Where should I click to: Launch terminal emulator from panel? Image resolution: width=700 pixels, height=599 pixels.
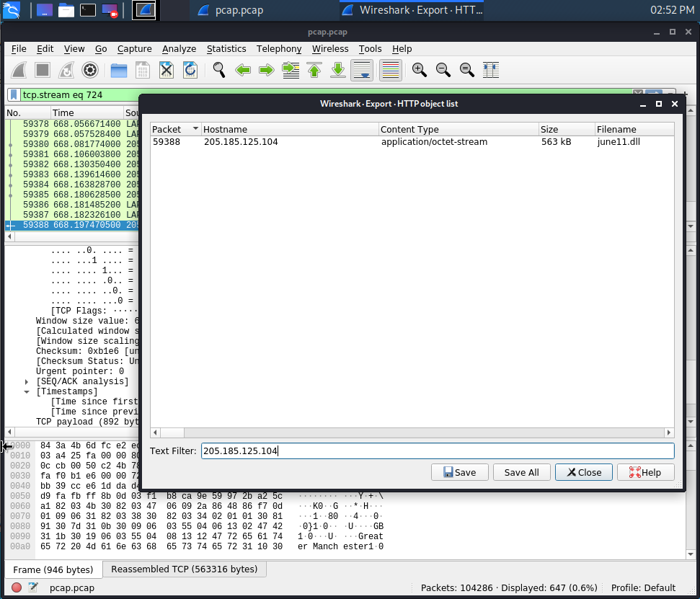pos(87,10)
